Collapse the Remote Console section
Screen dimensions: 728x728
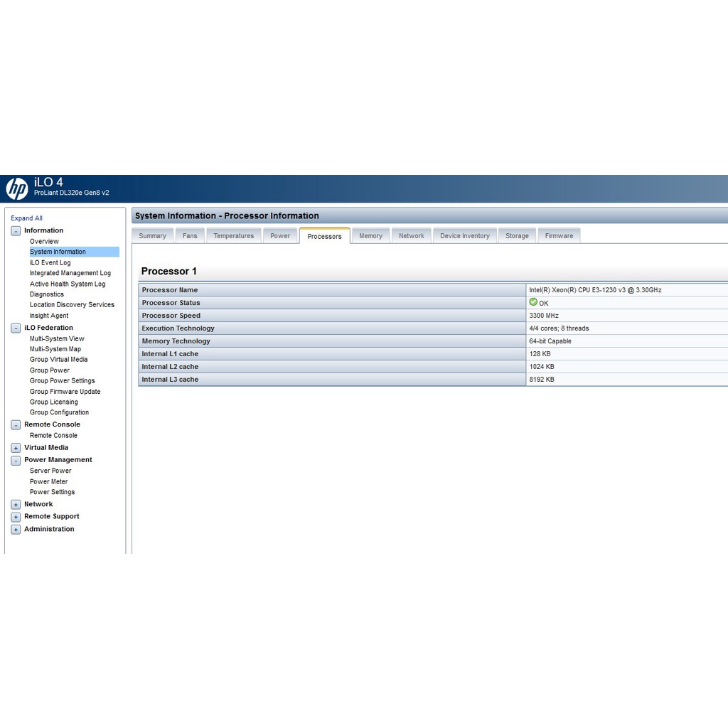(x=16, y=425)
